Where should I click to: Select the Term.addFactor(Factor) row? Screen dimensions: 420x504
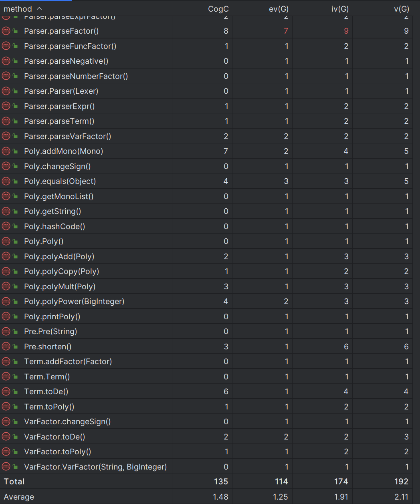pos(210,361)
